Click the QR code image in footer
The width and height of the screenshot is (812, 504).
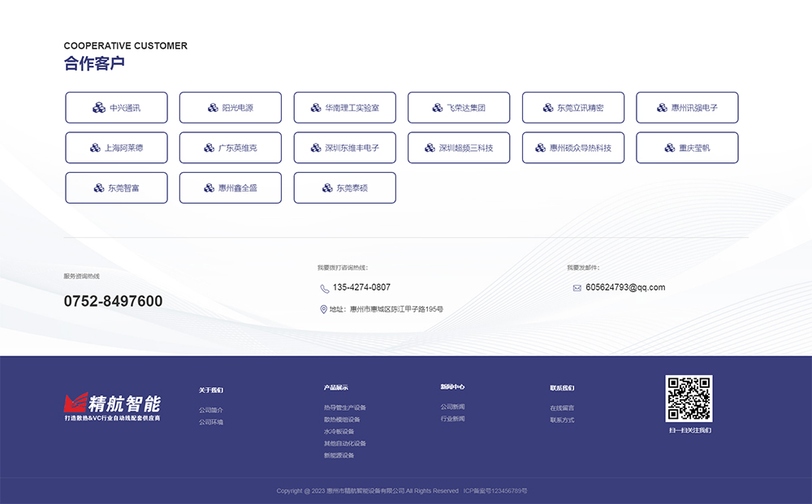coord(689,398)
